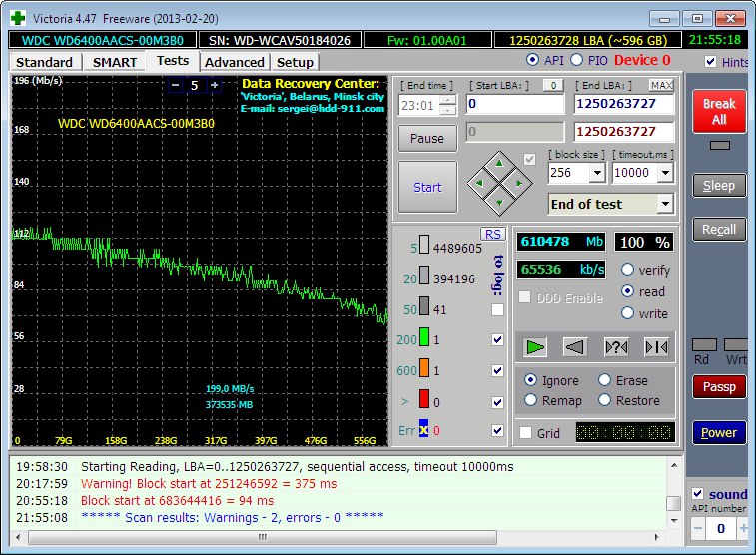
Task: Click the red Passp button
Action: pyautogui.click(x=719, y=387)
